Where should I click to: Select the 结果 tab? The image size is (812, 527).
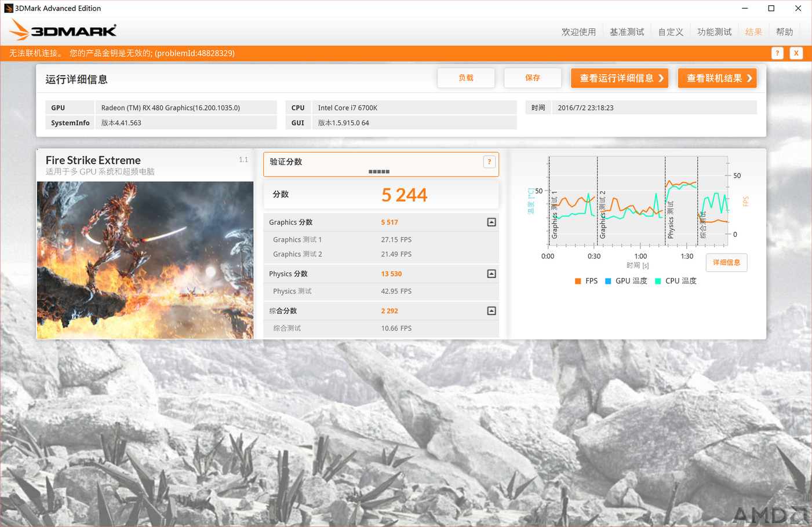click(x=753, y=32)
